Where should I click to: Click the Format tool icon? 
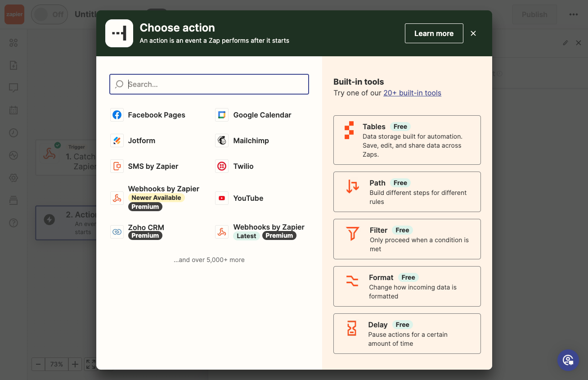(x=352, y=281)
